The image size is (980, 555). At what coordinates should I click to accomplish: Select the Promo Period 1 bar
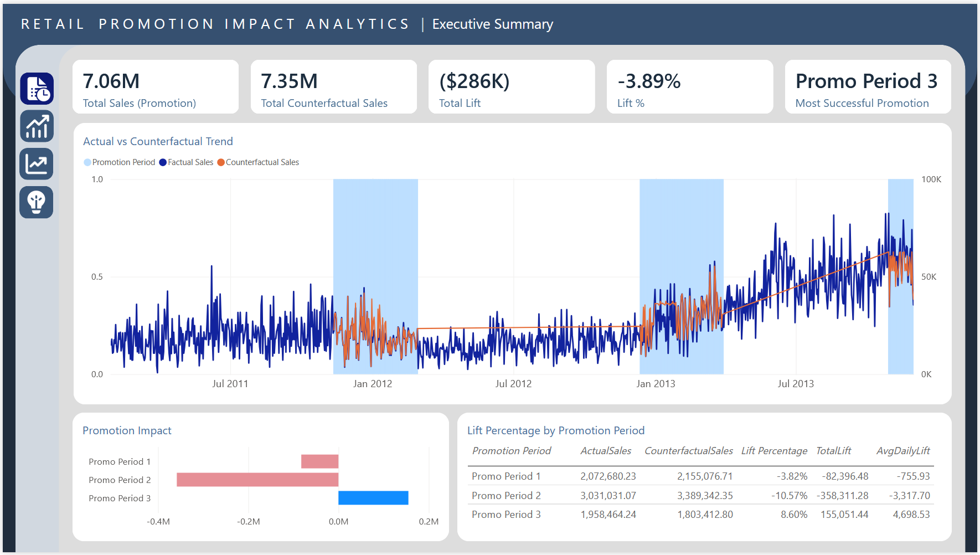click(319, 461)
